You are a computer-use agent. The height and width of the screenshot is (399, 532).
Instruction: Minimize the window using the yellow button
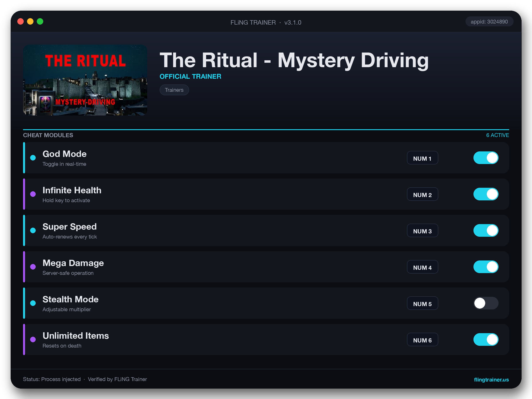tap(30, 22)
